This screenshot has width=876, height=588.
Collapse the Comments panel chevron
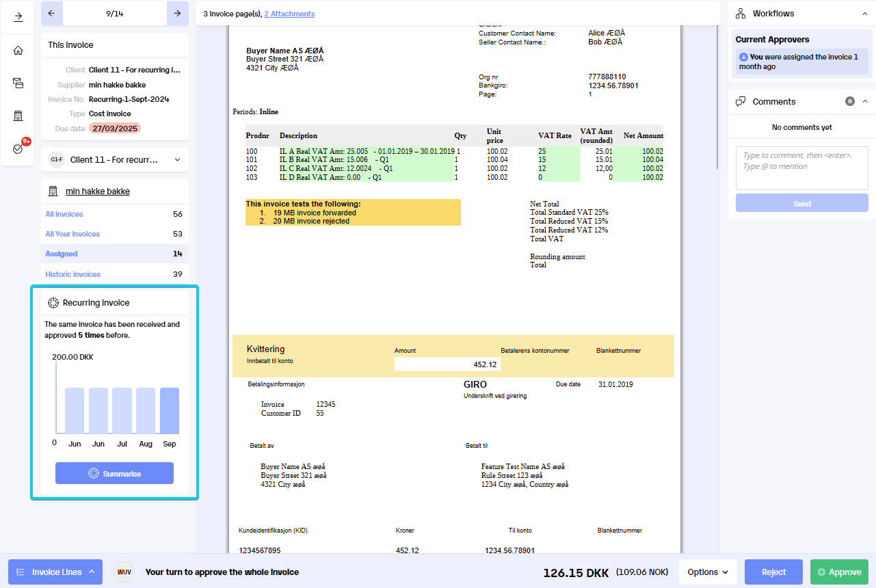click(864, 101)
